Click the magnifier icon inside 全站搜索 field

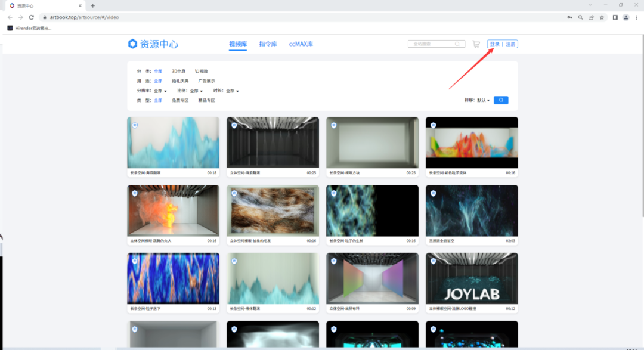pos(457,44)
